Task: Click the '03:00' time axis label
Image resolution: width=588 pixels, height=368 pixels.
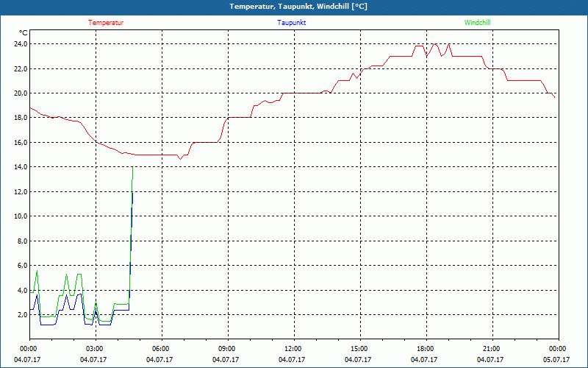Action: (94, 349)
